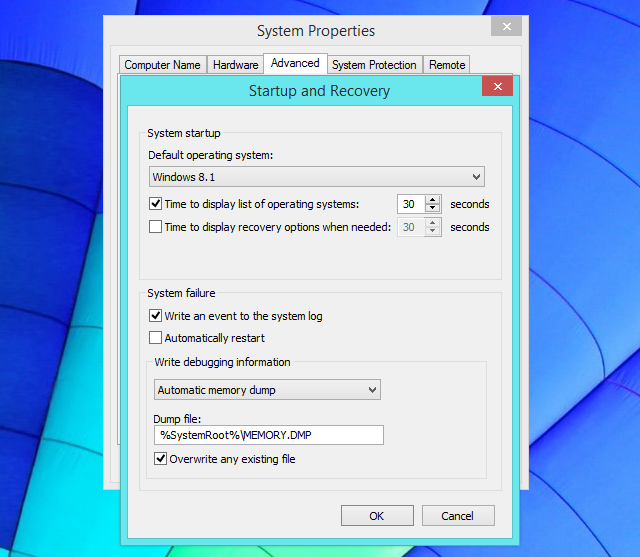Click the 'Startup and Recovery' title bar text
This screenshot has height=557, width=640.
[x=320, y=91]
